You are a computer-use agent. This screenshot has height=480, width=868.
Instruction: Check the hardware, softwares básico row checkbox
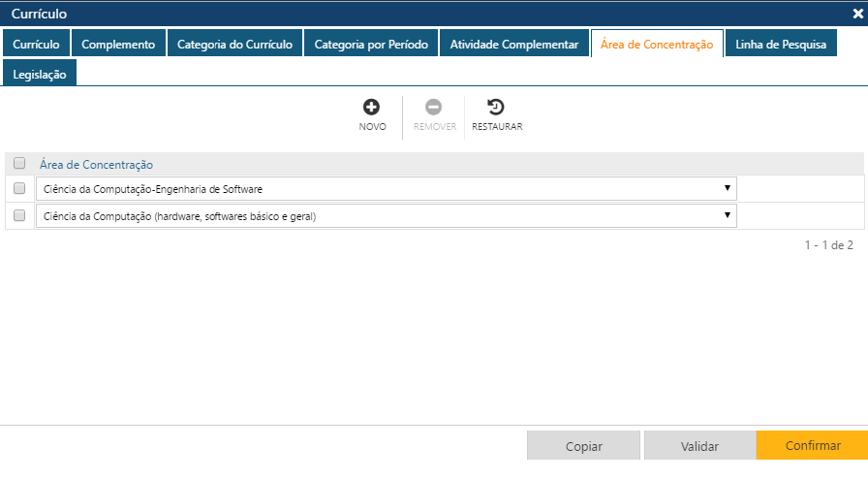[19, 216]
